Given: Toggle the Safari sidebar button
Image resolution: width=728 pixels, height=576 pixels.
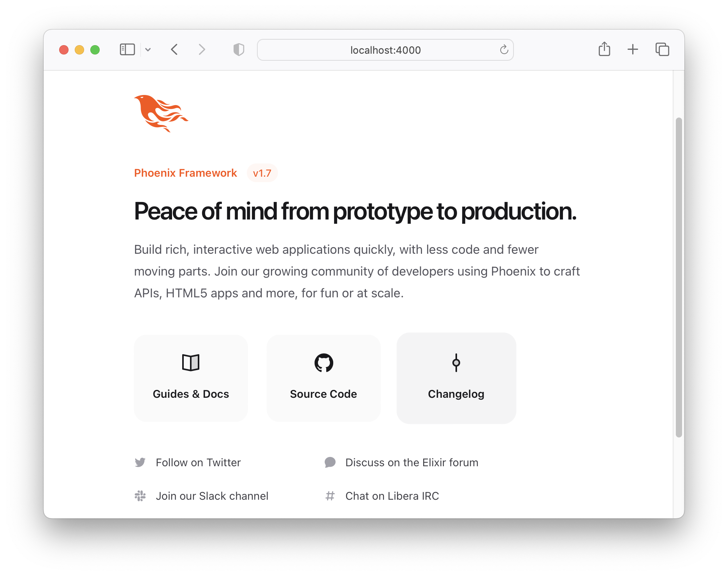Looking at the screenshot, I should [x=127, y=49].
